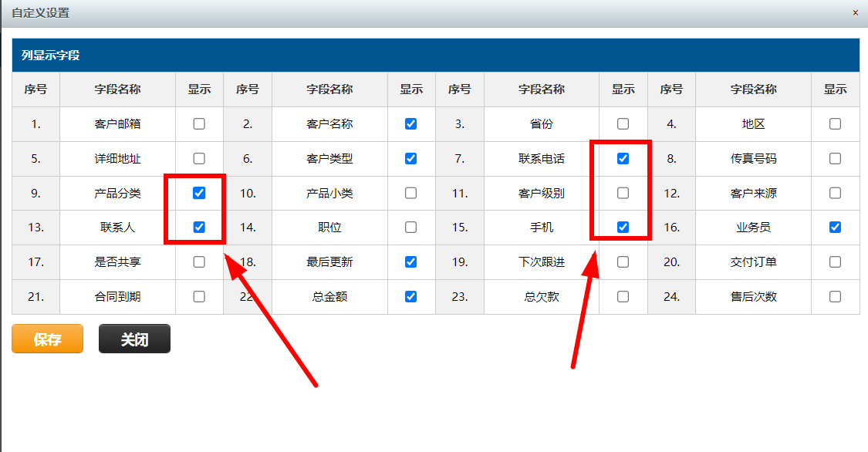
Task: Uncheck the 最后更新 checkbox
Action: pos(410,262)
